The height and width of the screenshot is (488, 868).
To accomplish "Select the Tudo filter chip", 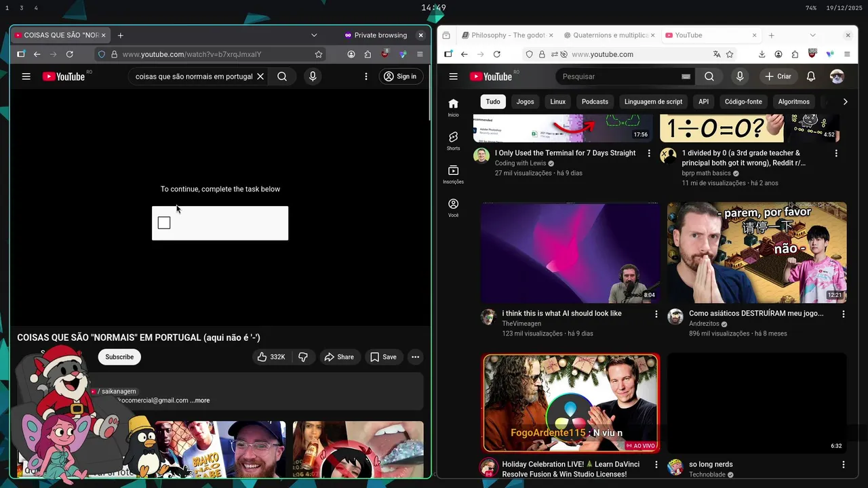I will click(493, 102).
